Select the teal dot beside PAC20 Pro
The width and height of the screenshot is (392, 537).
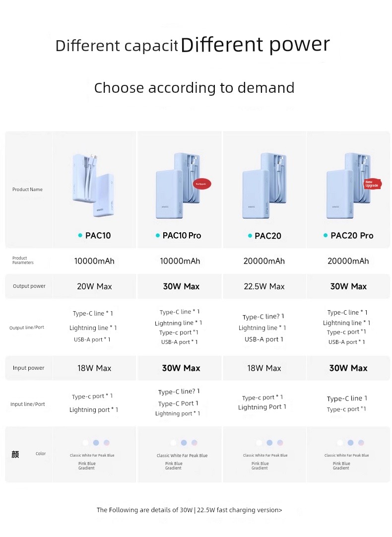point(326,235)
